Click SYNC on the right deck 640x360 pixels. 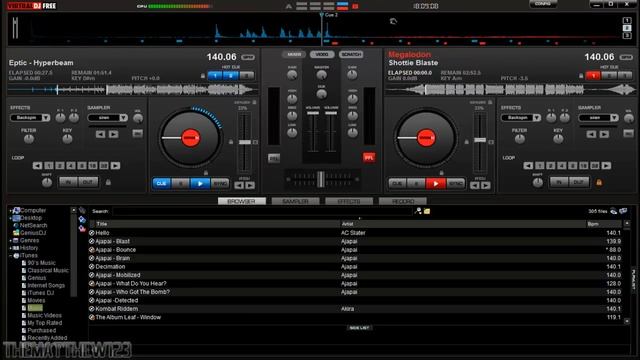(456, 184)
